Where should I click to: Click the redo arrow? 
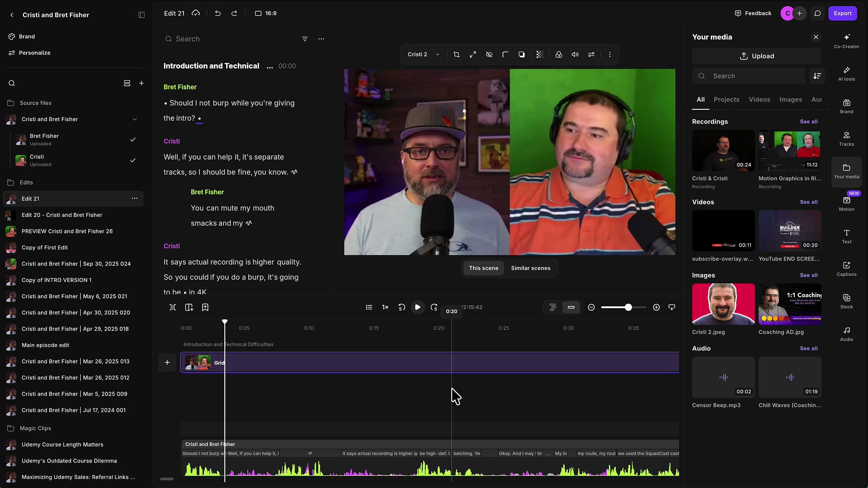tap(234, 13)
